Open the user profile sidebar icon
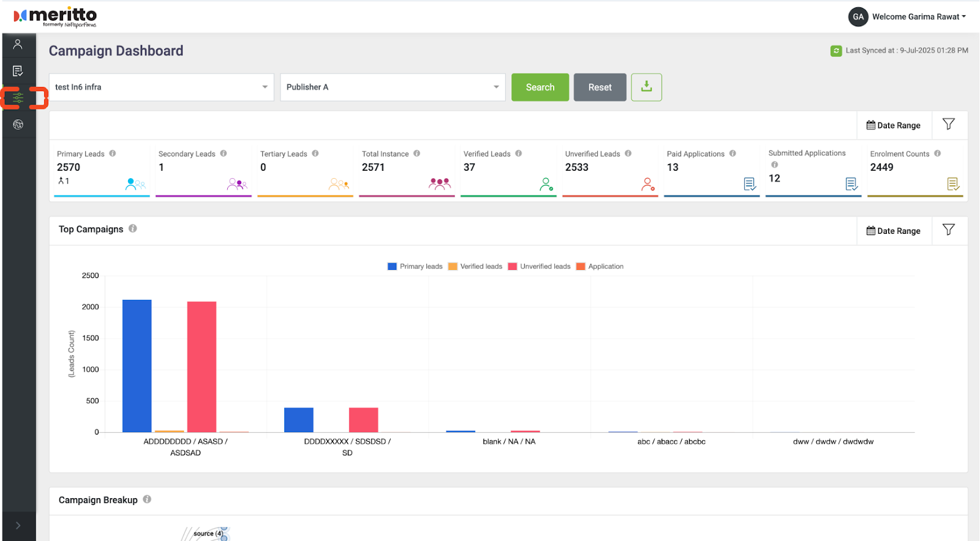 point(18,44)
